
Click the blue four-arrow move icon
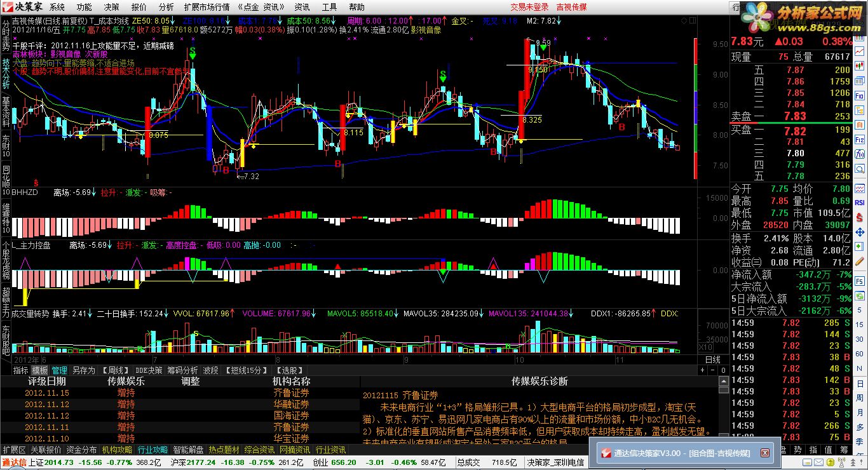[x=860, y=232]
